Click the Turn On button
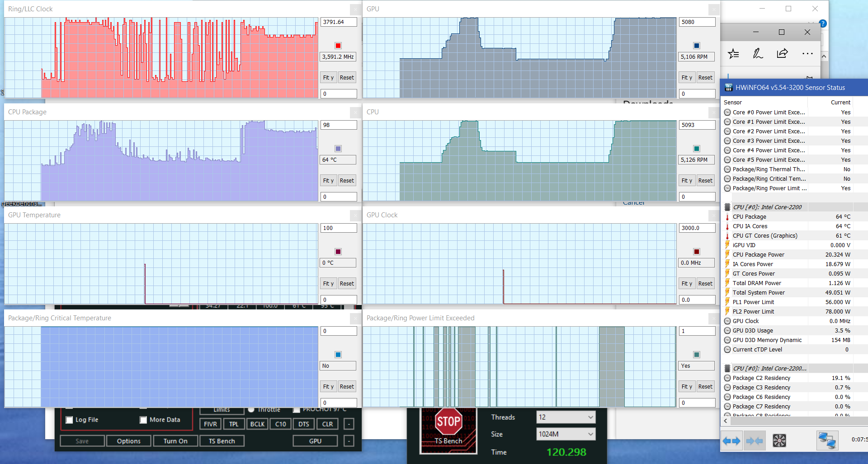Viewport: 868px width, 464px height. 175,441
